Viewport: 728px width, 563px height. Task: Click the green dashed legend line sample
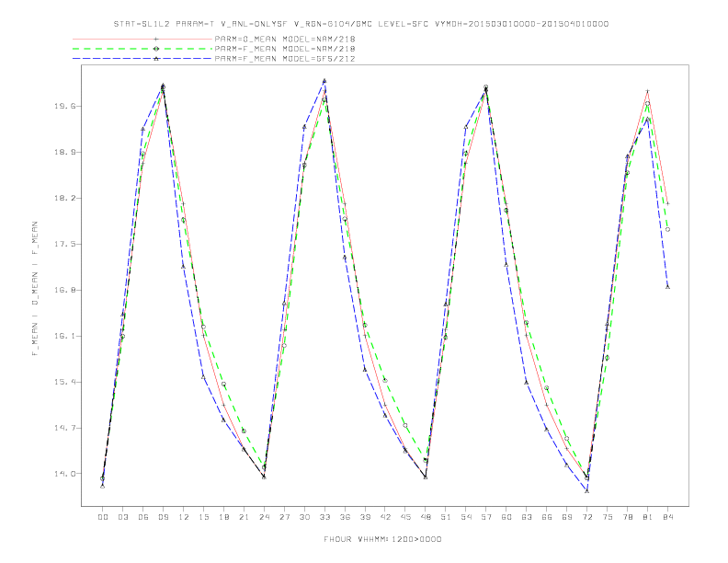tap(142, 49)
